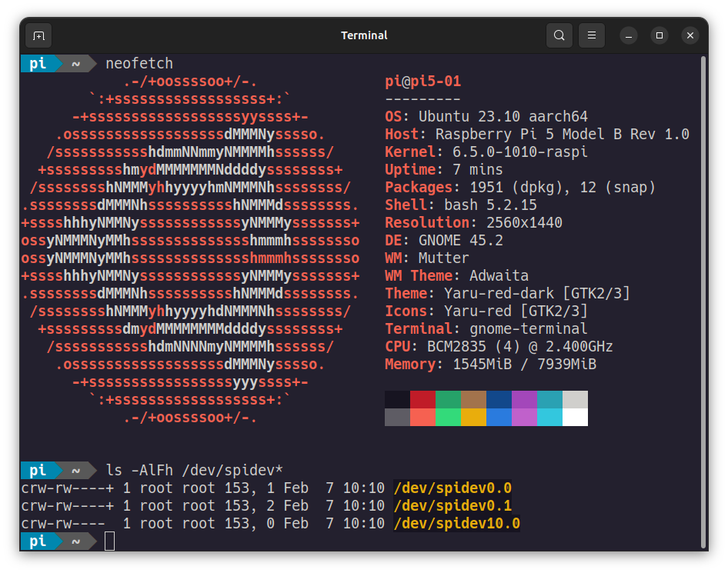Click the "Packages" label
Screen dimensions: 728x573
click(419, 187)
